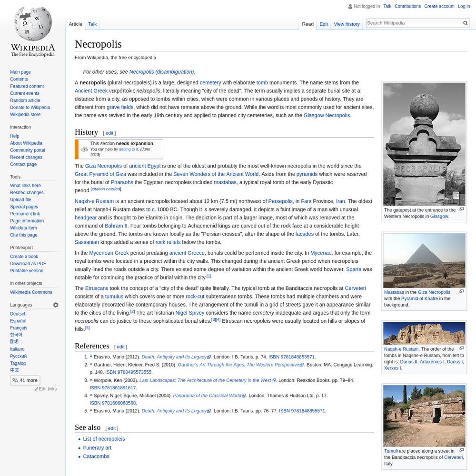Click the search magnifier icon

click(x=465, y=23)
